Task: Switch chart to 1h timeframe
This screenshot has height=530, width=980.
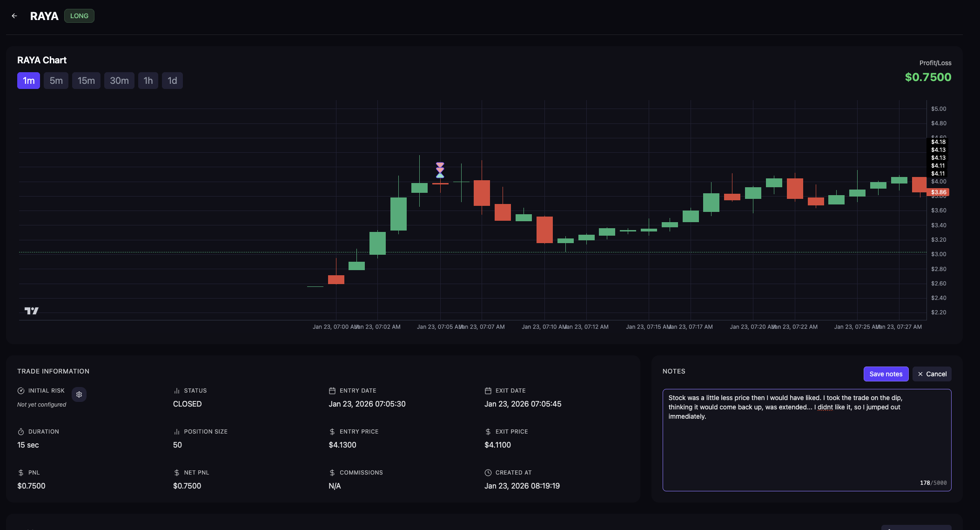Action: tap(148, 81)
